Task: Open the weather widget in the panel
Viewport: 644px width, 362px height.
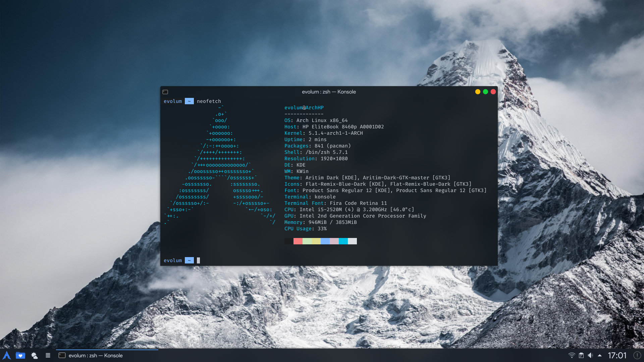Action: 34,355
